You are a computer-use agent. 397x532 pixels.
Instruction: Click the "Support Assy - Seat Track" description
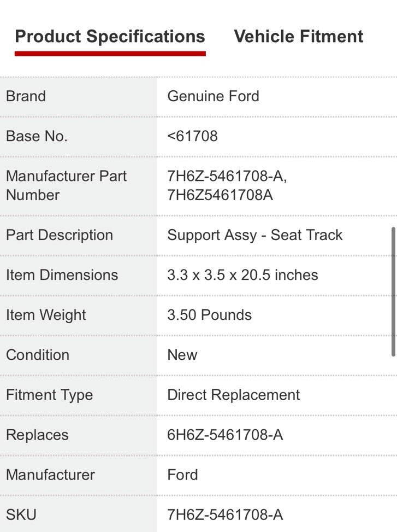[x=254, y=235]
